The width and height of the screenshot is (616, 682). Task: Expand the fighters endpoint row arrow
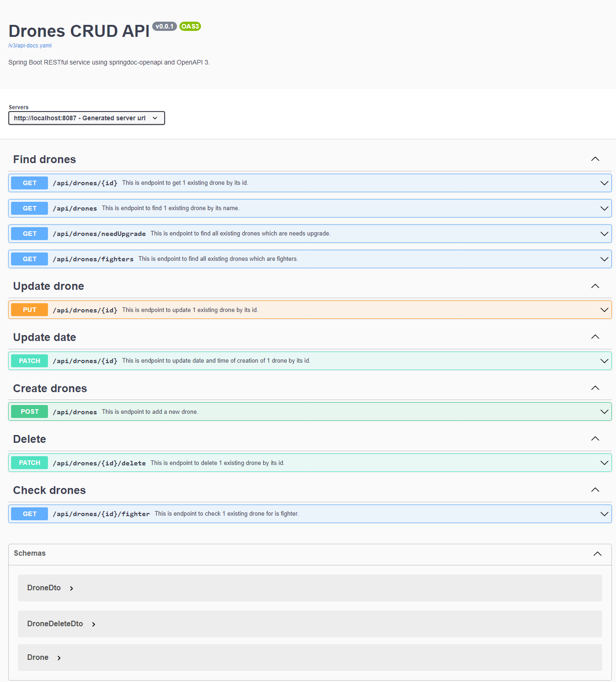[x=604, y=259]
